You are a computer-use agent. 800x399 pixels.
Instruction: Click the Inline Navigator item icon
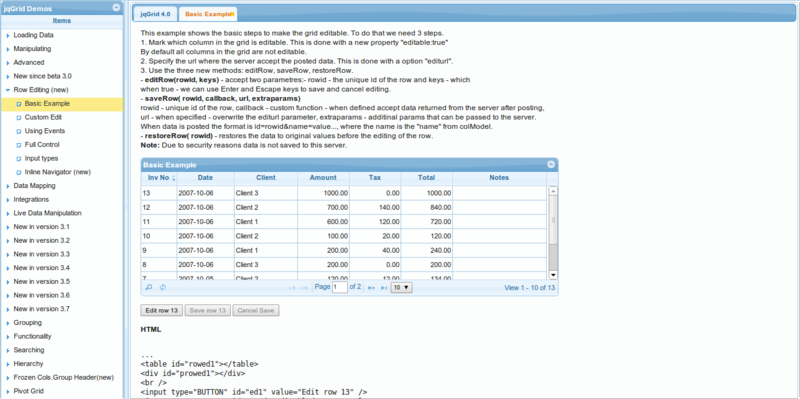point(19,172)
